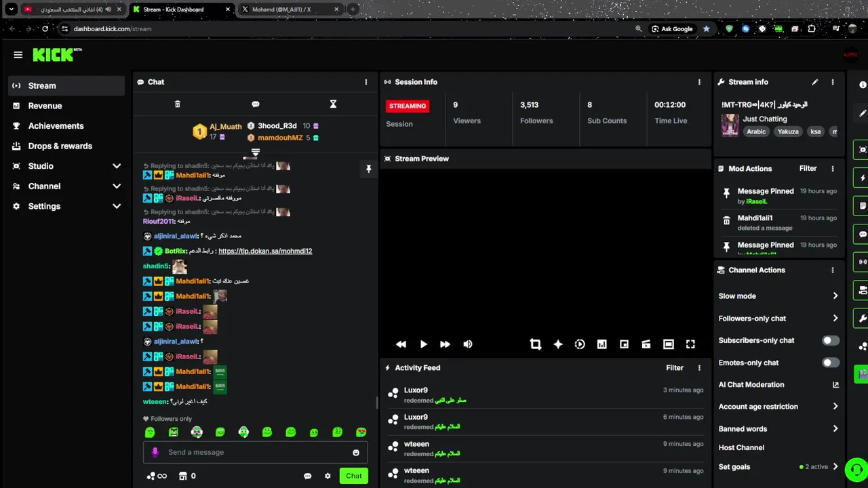This screenshot has width=868, height=488.
Task: Click the purple microphone icon in message box
Action: pos(155,452)
